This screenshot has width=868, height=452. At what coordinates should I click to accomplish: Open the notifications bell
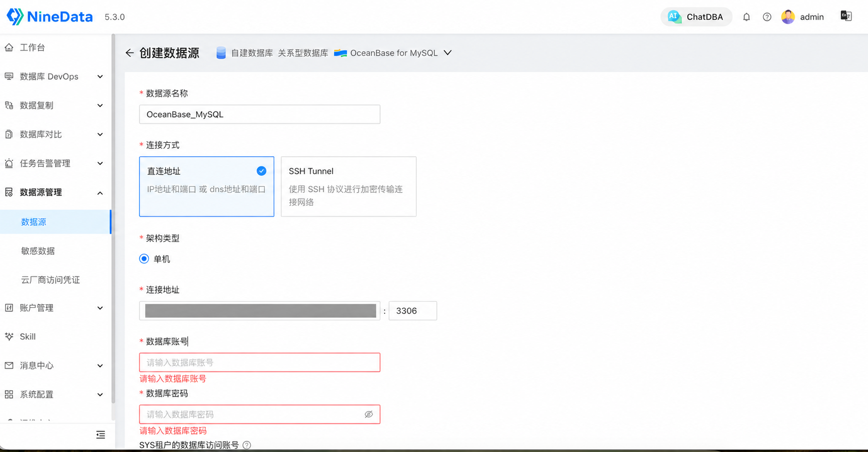click(746, 17)
